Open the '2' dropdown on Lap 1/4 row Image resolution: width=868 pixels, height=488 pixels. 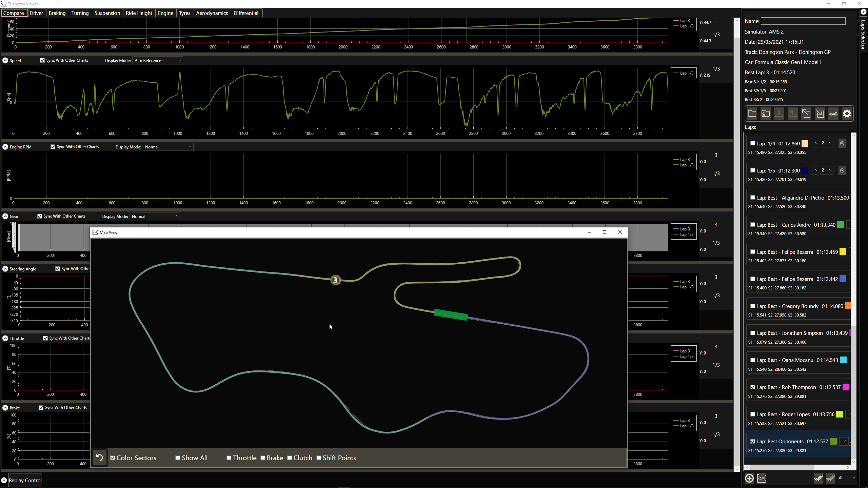coord(826,143)
